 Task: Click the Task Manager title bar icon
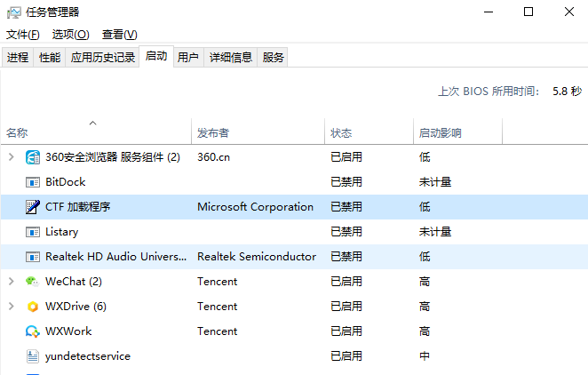(14, 12)
